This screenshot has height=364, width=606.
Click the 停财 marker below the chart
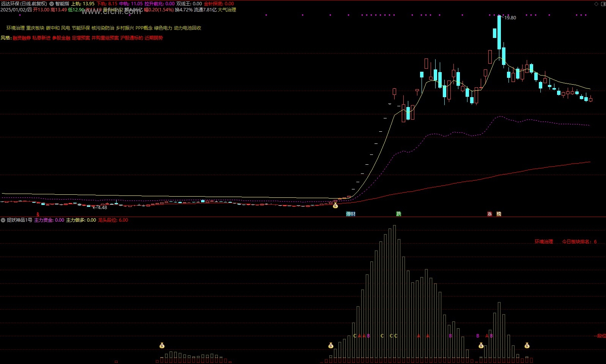(x=351, y=214)
